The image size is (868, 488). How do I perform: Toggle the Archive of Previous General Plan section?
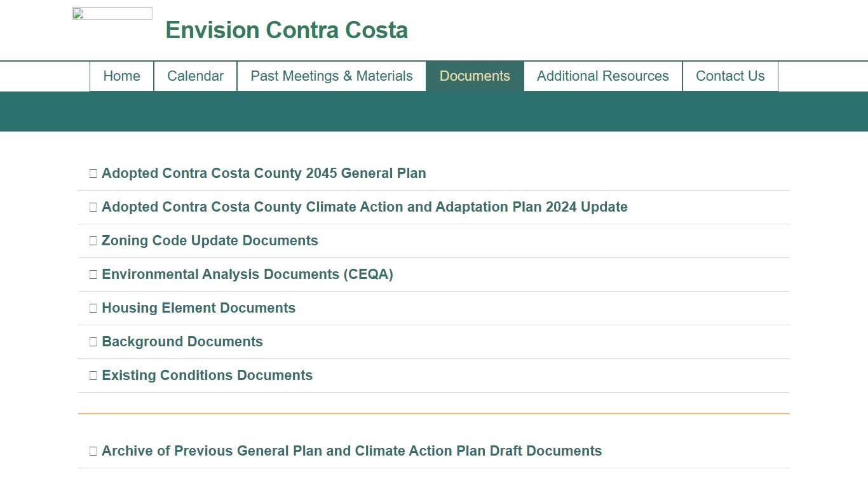(x=351, y=451)
